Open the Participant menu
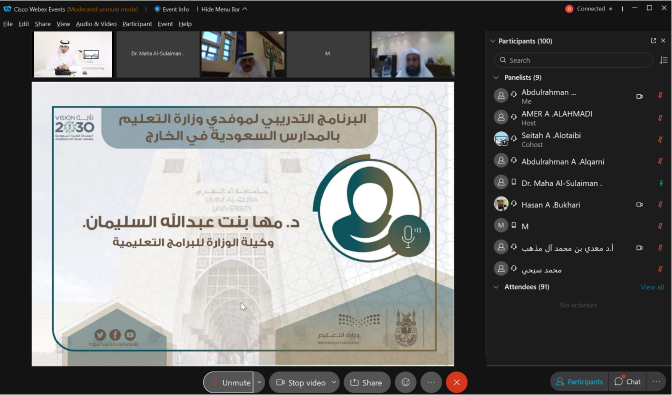This screenshot has width=672, height=395. coord(137,24)
